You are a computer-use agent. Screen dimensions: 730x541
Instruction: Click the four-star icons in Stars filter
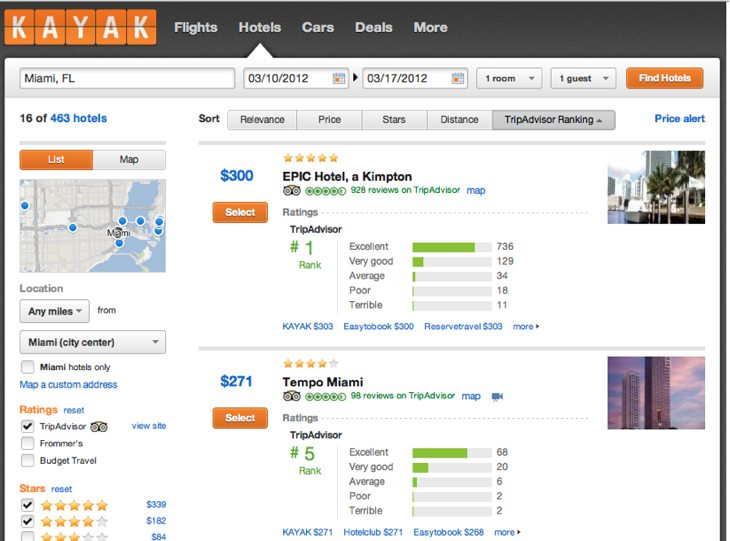pos(74,521)
